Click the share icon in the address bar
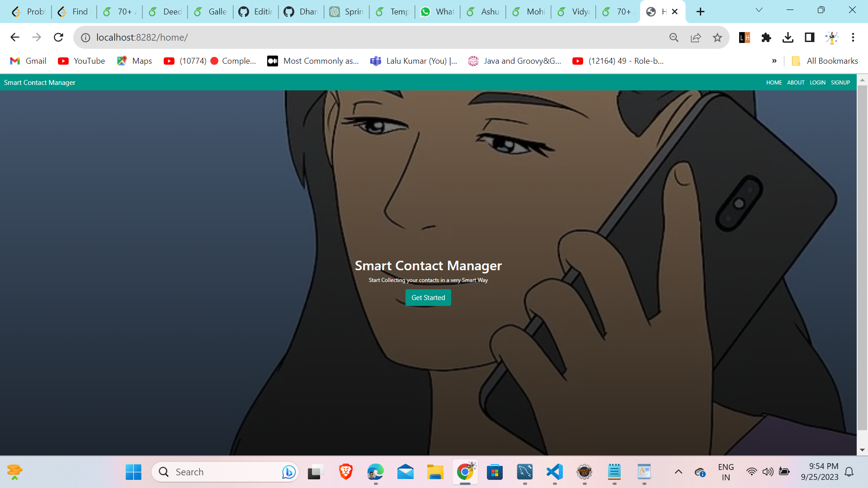 [696, 38]
